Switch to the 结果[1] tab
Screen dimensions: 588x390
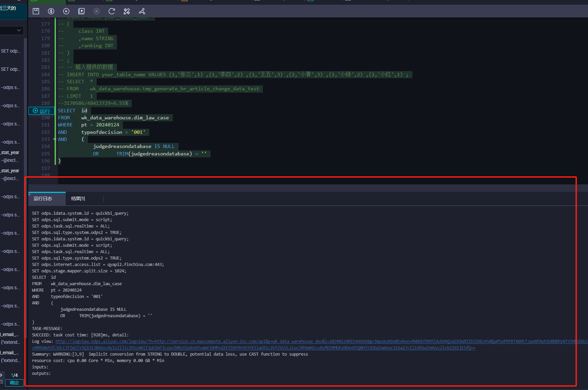(x=78, y=199)
